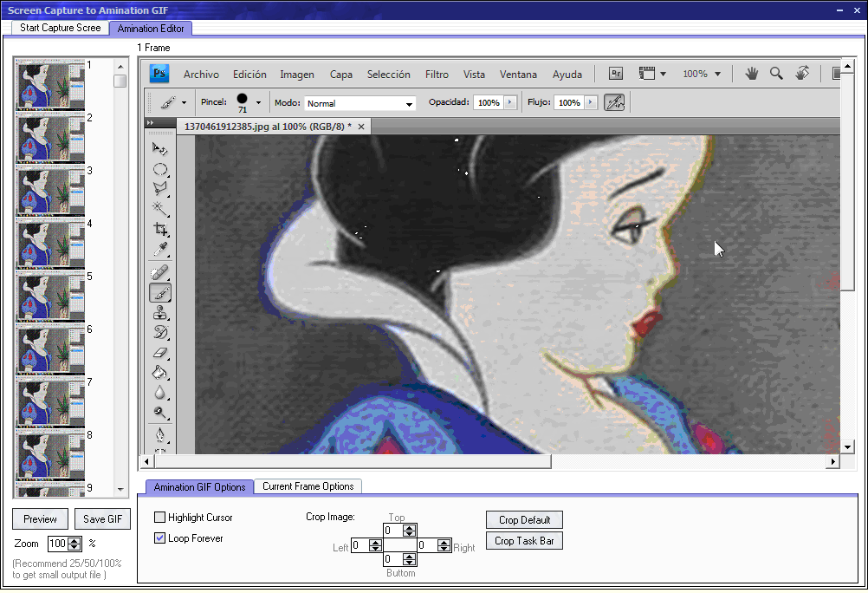Image resolution: width=868 pixels, height=593 pixels.
Task: Click the frame list scroll down arrow
Action: [x=120, y=489]
